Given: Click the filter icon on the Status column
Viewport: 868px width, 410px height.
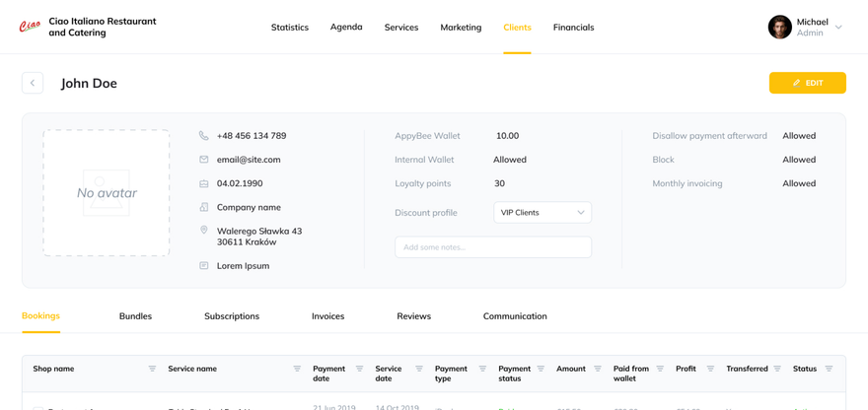Looking at the screenshot, I should [x=829, y=369].
